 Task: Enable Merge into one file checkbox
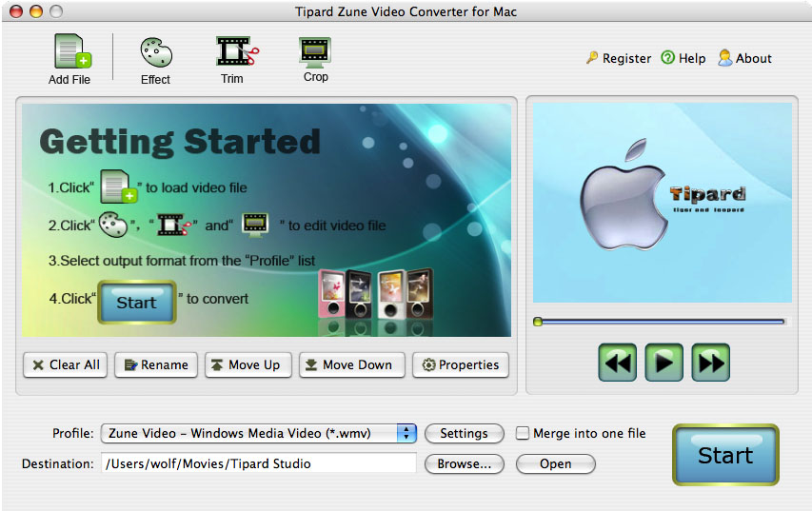(522, 433)
